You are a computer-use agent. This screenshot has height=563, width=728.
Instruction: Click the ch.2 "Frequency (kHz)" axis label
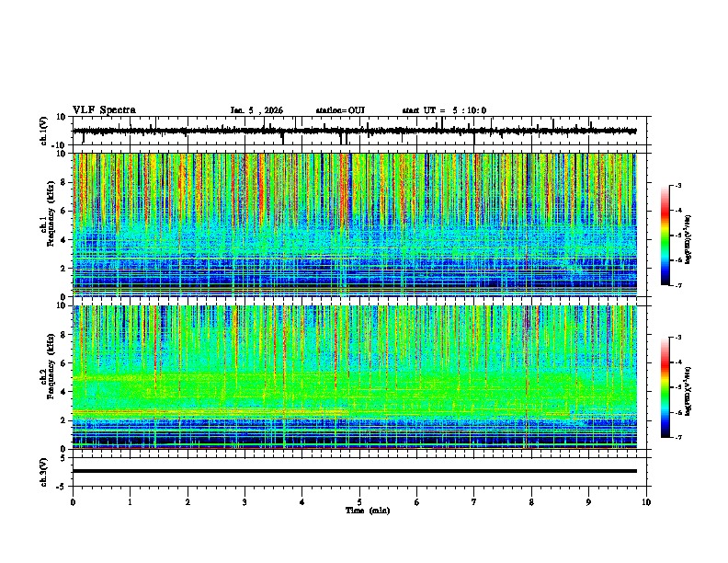pyautogui.click(x=51, y=366)
